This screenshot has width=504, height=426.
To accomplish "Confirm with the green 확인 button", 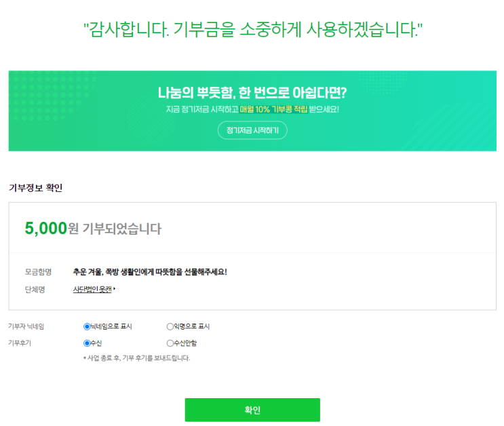I will (252, 410).
